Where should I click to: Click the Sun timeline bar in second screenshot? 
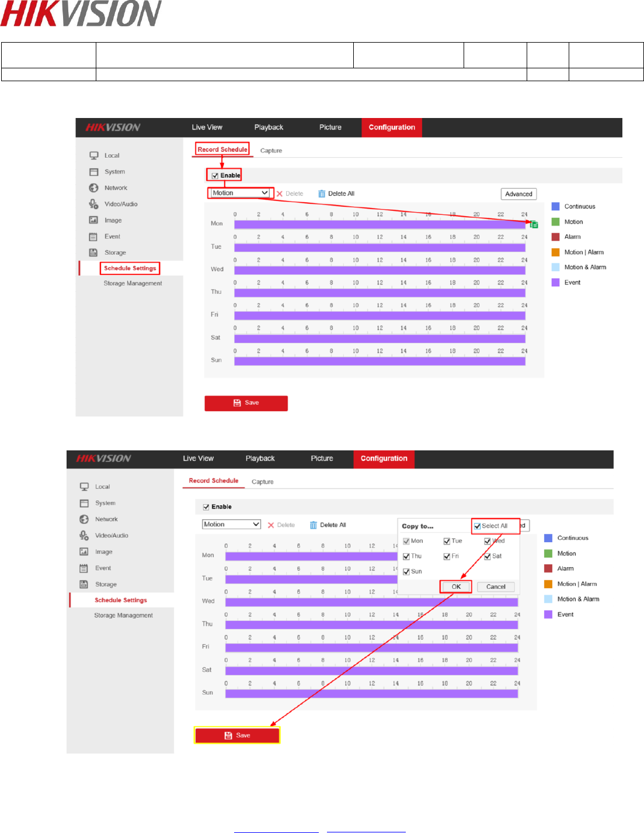click(x=371, y=693)
